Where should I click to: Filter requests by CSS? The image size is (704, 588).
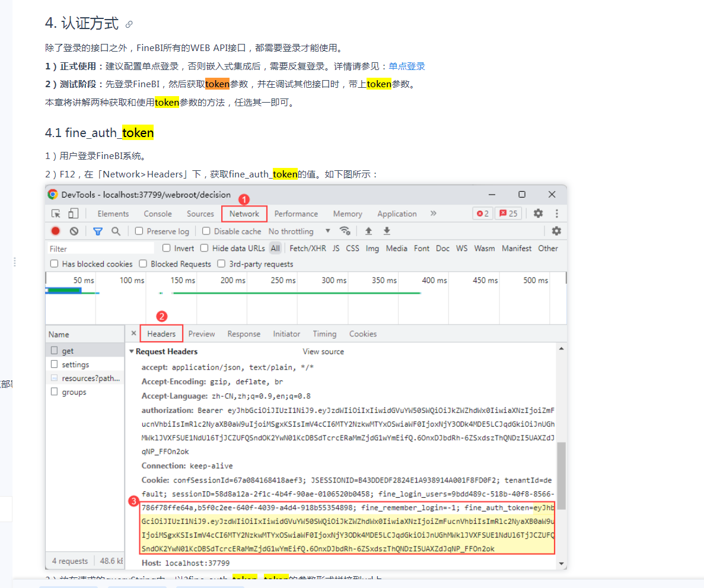pos(352,249)
